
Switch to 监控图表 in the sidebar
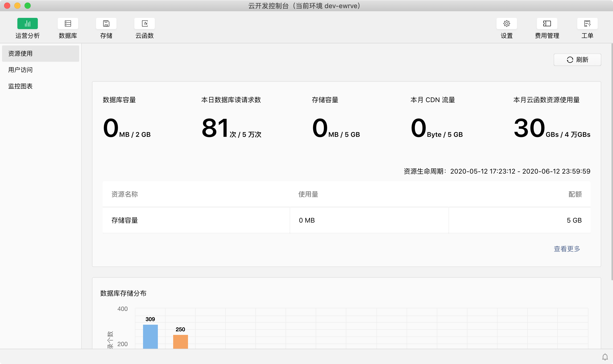click(20, 86)
